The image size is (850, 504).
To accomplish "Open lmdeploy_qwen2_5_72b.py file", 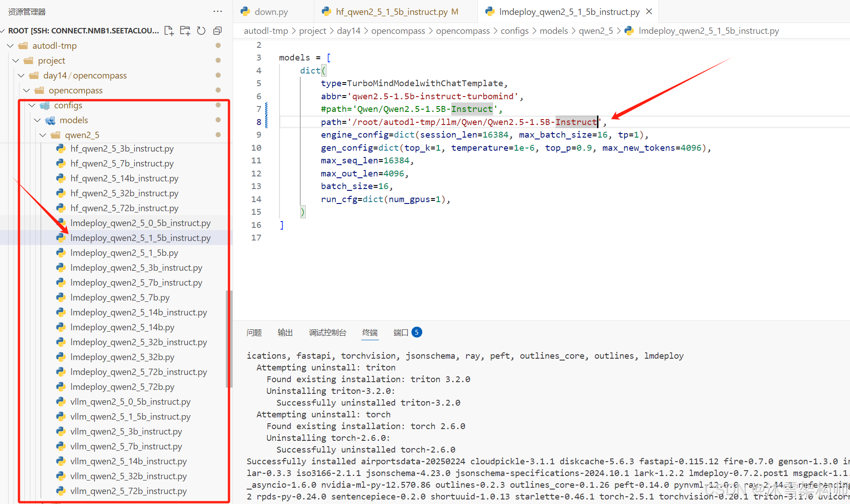I will pyautogui.click(x=122, y=387).
